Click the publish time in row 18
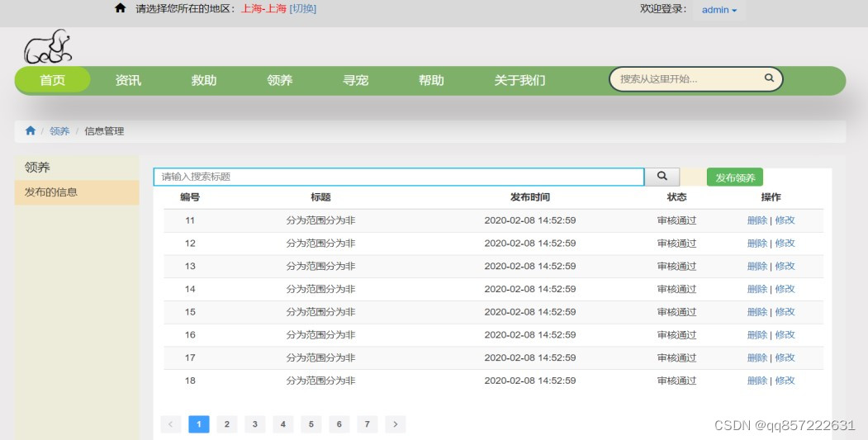868x440 pixels. pos(529,381)
